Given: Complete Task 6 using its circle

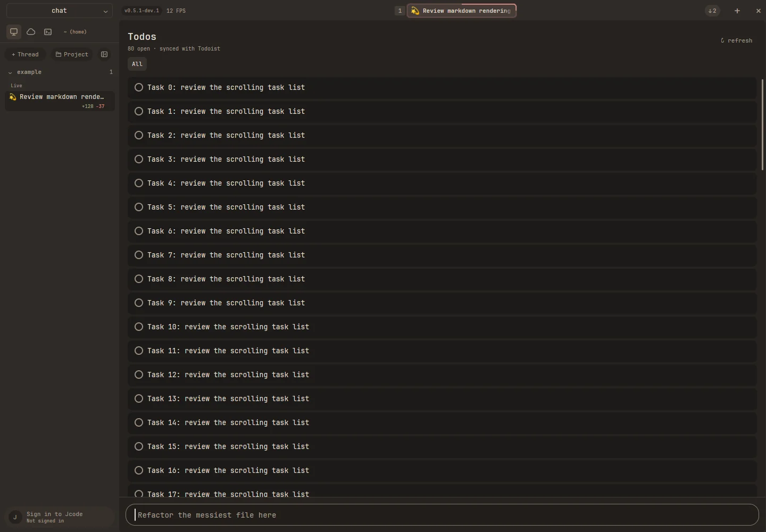Looking at the screenshot, I should click(139, 231).
